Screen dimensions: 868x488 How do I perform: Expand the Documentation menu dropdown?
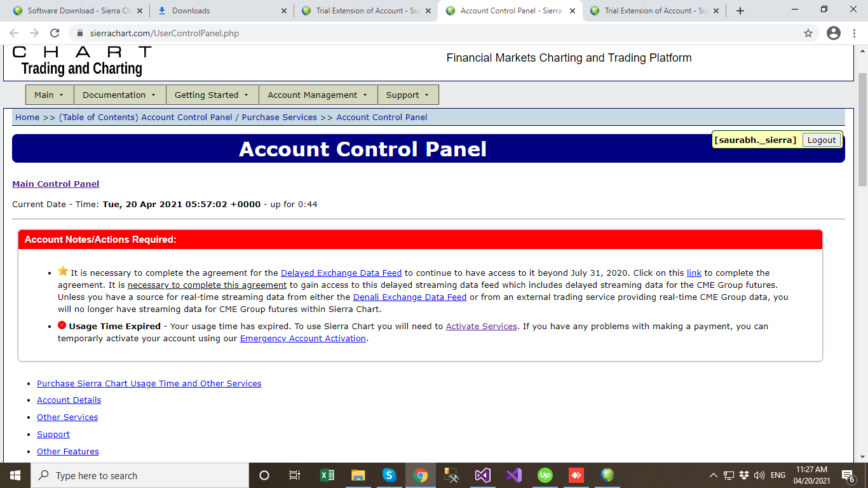tap(119, 95)
